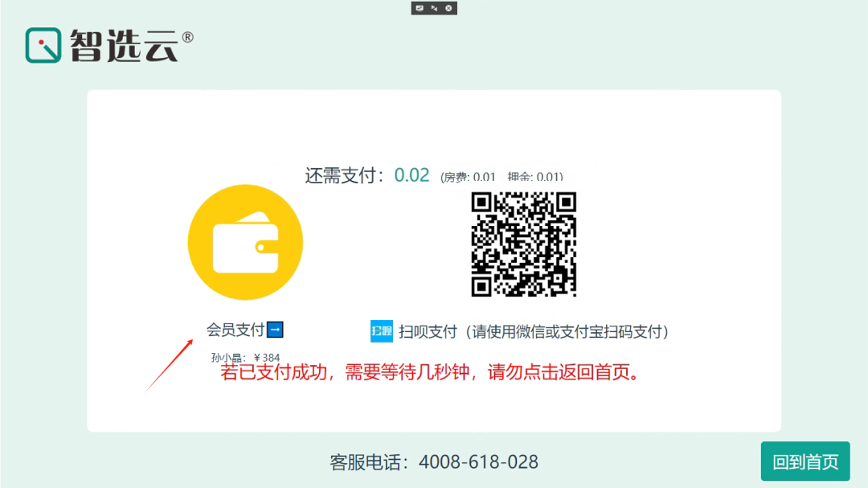
Task: Click the 孙小晶 ¥384 balance text
Action: point(245,358)
